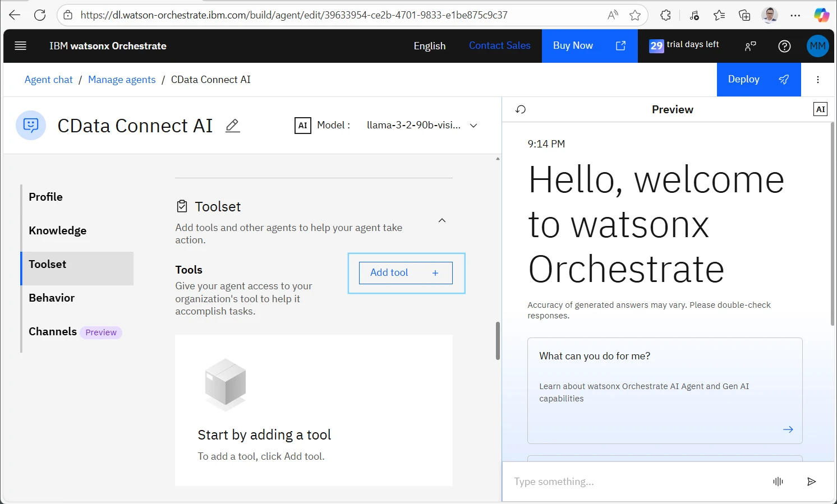The image size is (837, 504).
Task: Click the people switcher icon in header
Action: point(750,46)
